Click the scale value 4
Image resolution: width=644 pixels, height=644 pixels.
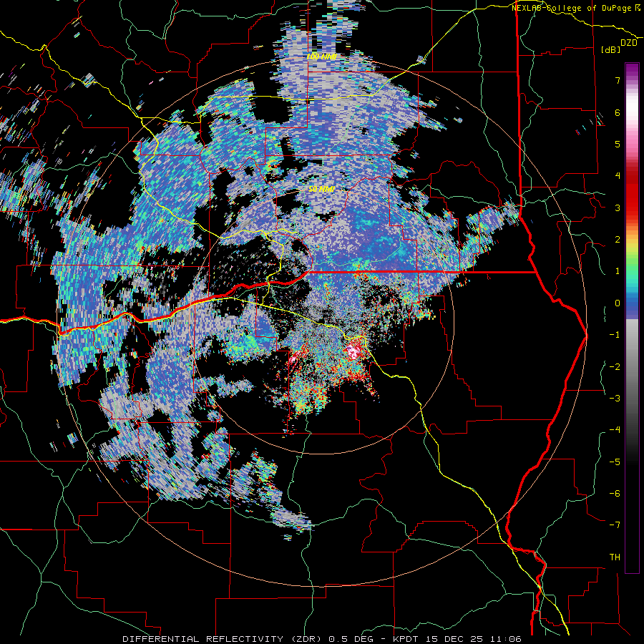pos(618,176)
